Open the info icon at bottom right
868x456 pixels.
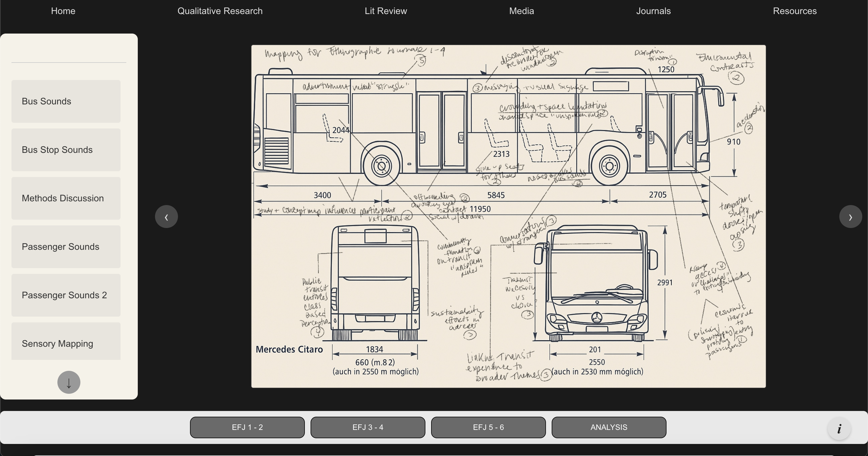[839, 428]
